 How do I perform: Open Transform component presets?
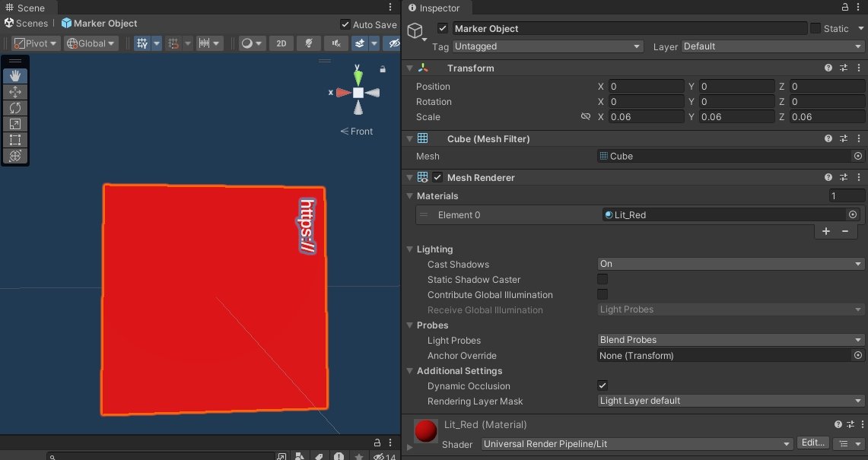coord(844,68)
